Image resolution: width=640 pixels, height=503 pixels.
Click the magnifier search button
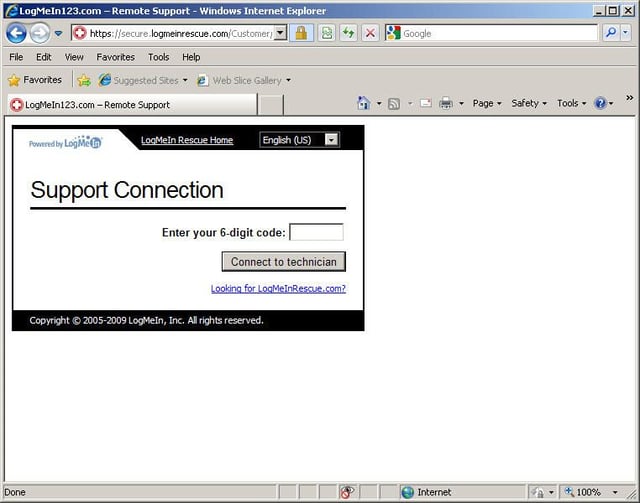(611, 33)
